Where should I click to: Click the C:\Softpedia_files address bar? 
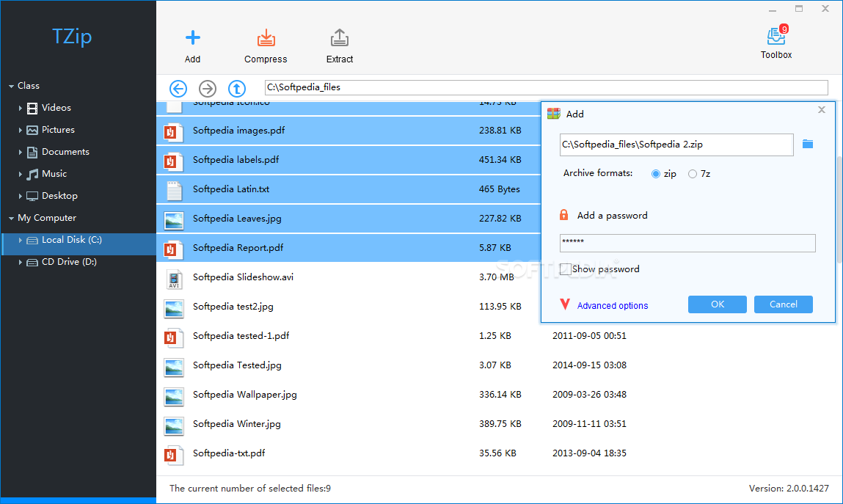547,87
